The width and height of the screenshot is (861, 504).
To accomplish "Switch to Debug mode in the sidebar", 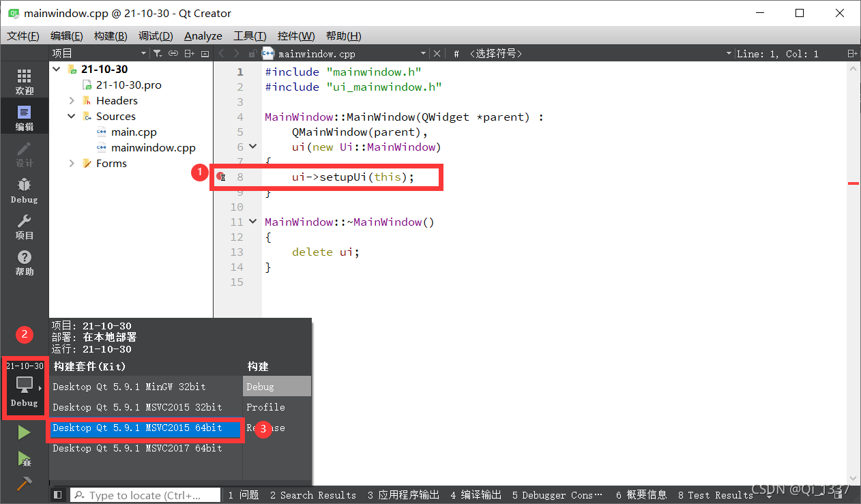I will tap(24, 190).
